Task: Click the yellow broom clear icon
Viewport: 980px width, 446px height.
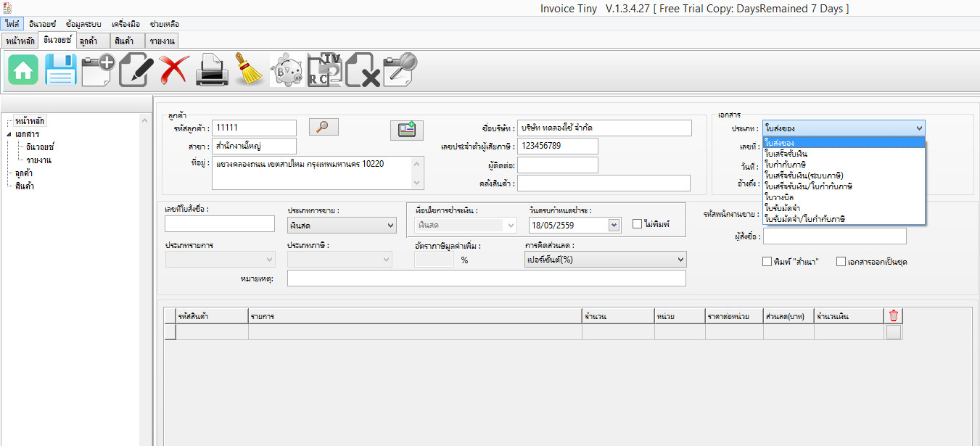Action: [250, 70]
